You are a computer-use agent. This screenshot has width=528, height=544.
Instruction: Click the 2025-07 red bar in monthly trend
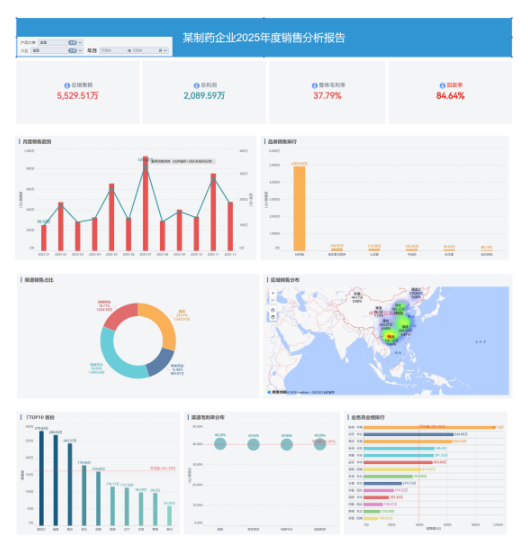coord(146,203)
